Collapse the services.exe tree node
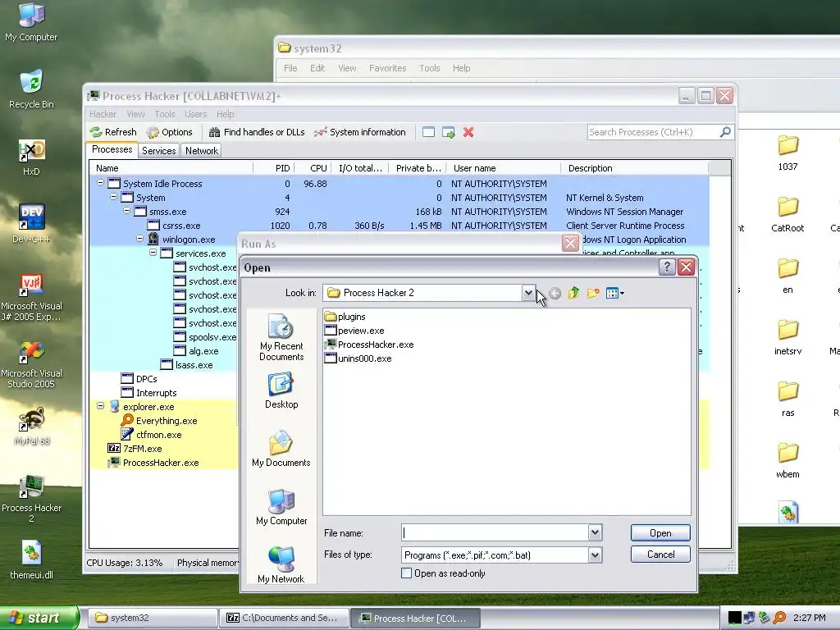The height and width of the screenshot is (630, 840). coord(153,253)
